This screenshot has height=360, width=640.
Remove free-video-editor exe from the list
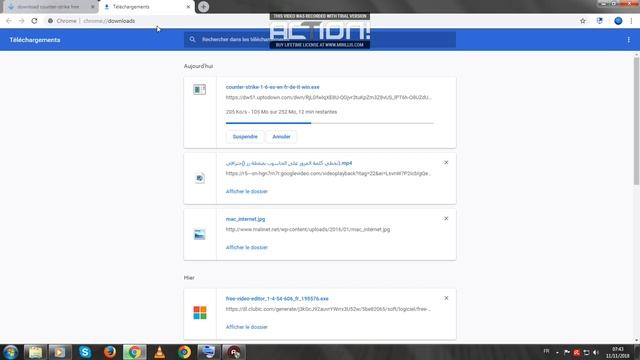pyautogui.click(x=446, y=298)
